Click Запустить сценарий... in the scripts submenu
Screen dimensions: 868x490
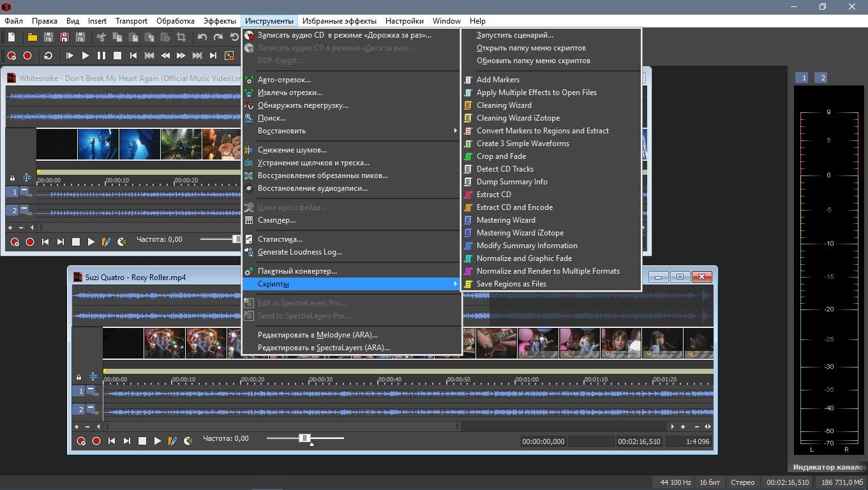tap(514, 35)
